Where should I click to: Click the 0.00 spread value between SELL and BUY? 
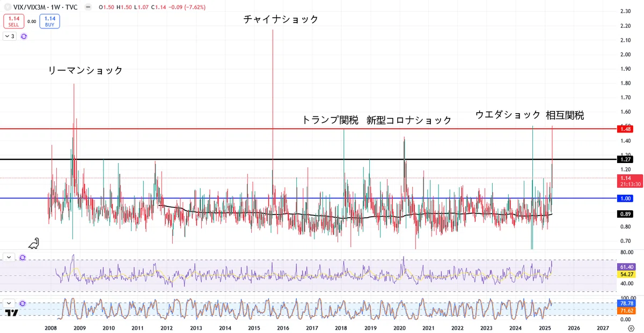click(32, 21)
